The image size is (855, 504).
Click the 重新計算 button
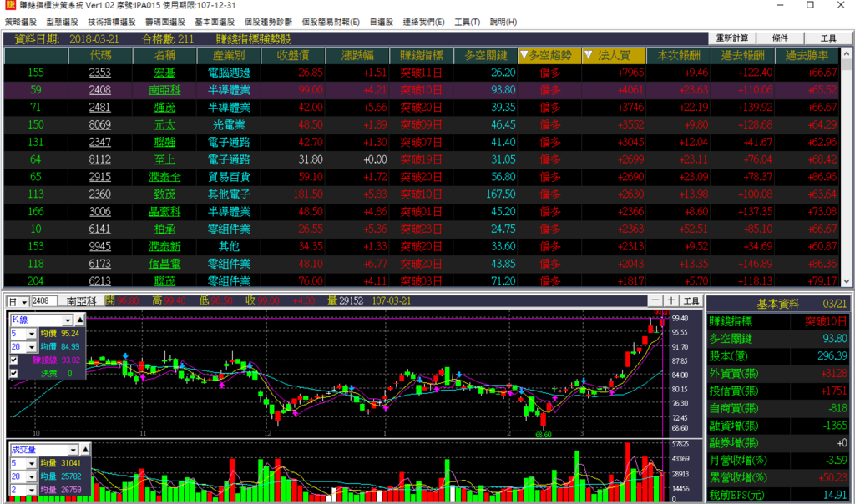[731, 38]
